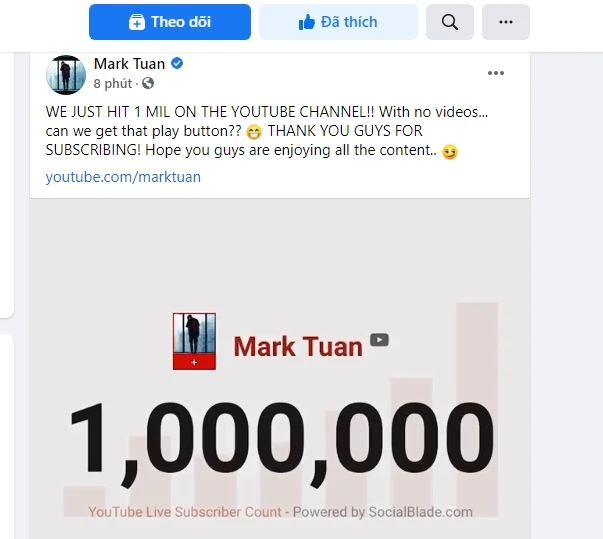Open the page more options ellipsis menu
This screenshot has height=539, width=603.
pos(506,22)
